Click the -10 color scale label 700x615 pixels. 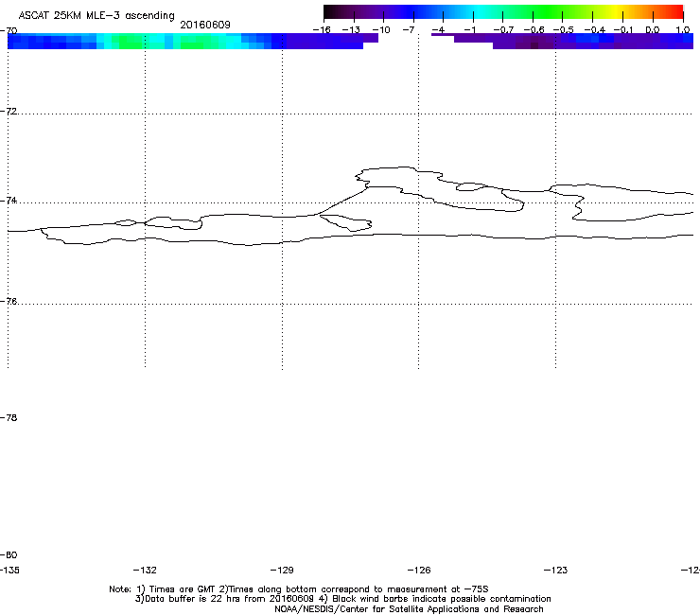[381, 30]
